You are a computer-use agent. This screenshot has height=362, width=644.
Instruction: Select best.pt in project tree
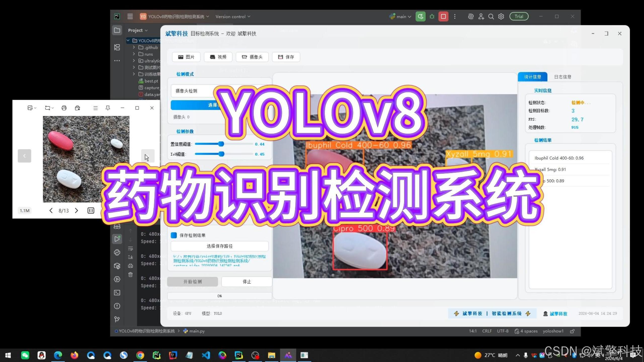tap(148, 81)
